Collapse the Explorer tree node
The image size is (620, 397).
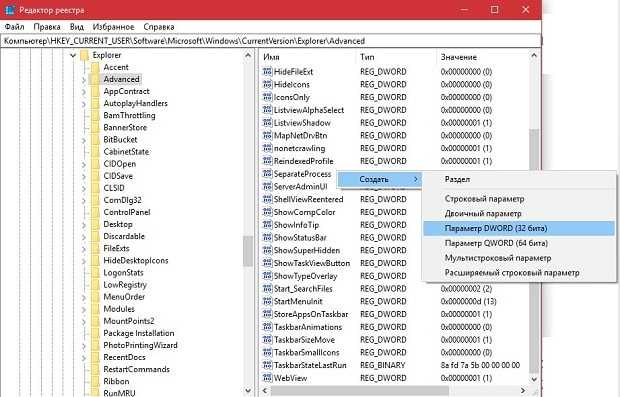click(x=73, y=55)
